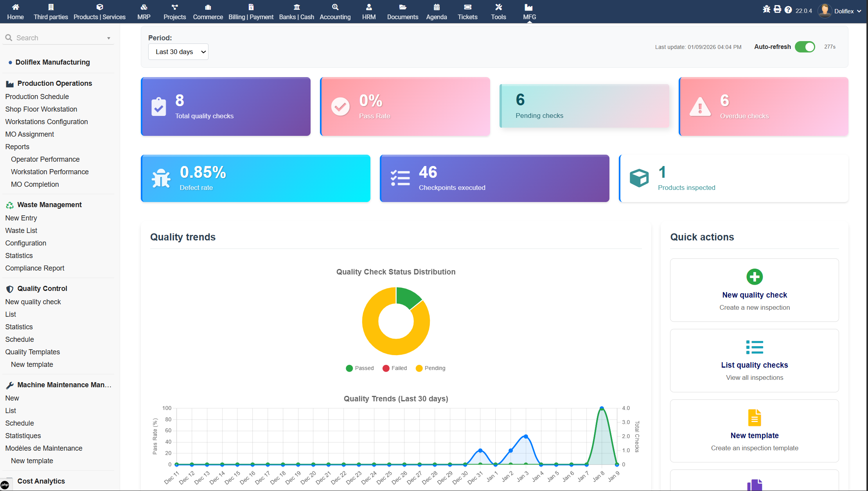Open the Compliance Report link
The width and height of the screenshot is (868, 491).
coord(35,268)
